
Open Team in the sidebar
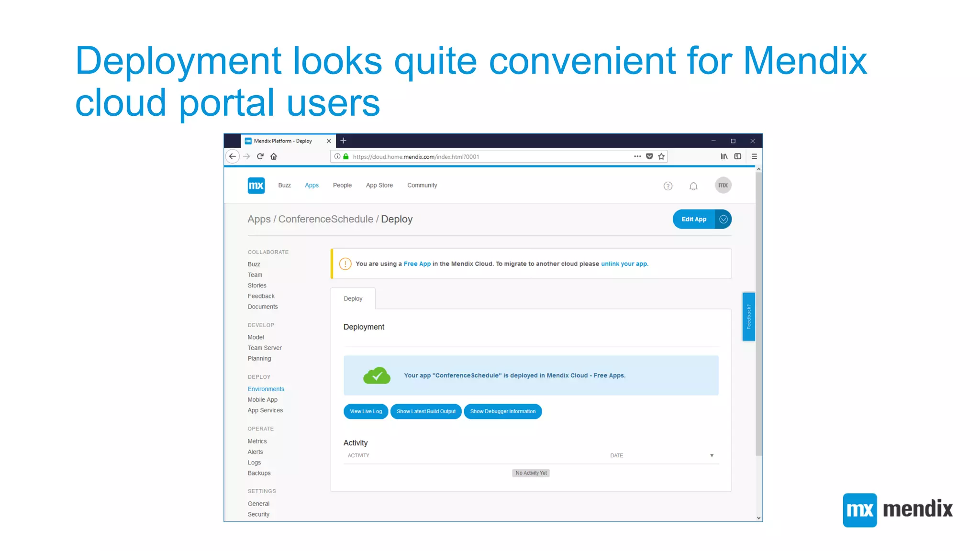(x=255, y=275)
